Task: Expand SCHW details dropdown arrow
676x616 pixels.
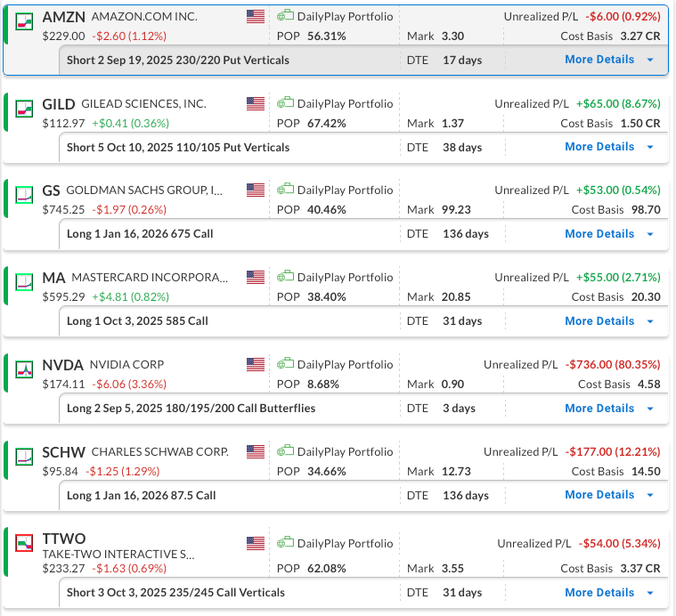Action: tap(650, 496)
